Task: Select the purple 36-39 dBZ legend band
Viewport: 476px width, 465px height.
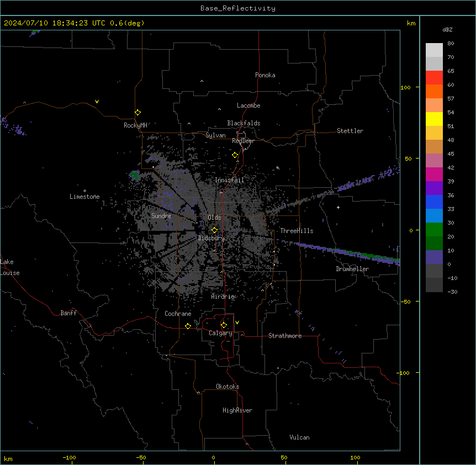Action: pyautogui.click(x=434, y=188)
